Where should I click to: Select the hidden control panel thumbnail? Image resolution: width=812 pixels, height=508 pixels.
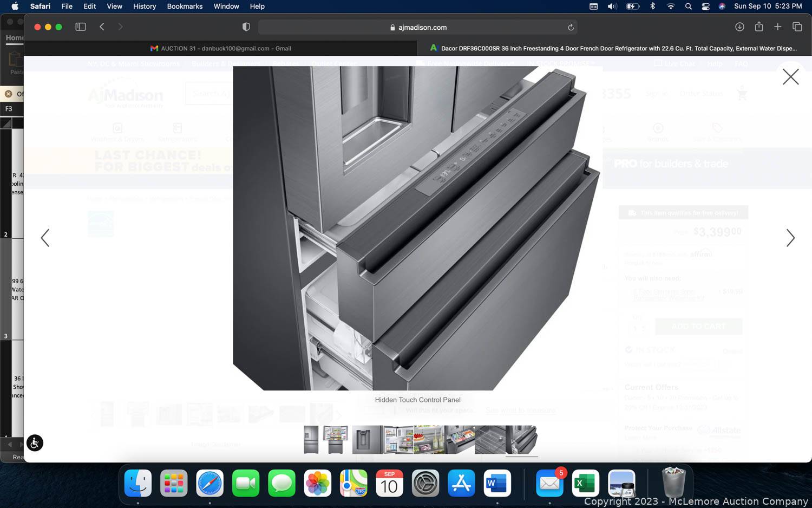coord(522,440)
